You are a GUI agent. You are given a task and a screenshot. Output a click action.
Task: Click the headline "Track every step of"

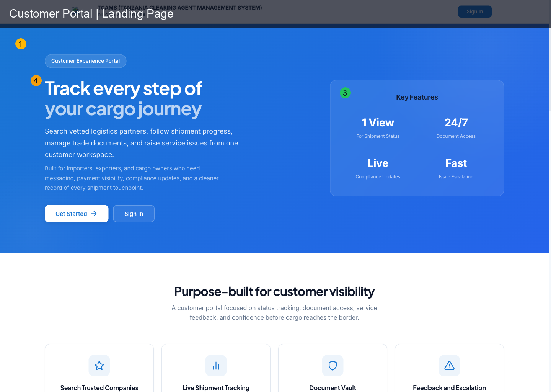[x=124, y=88]
